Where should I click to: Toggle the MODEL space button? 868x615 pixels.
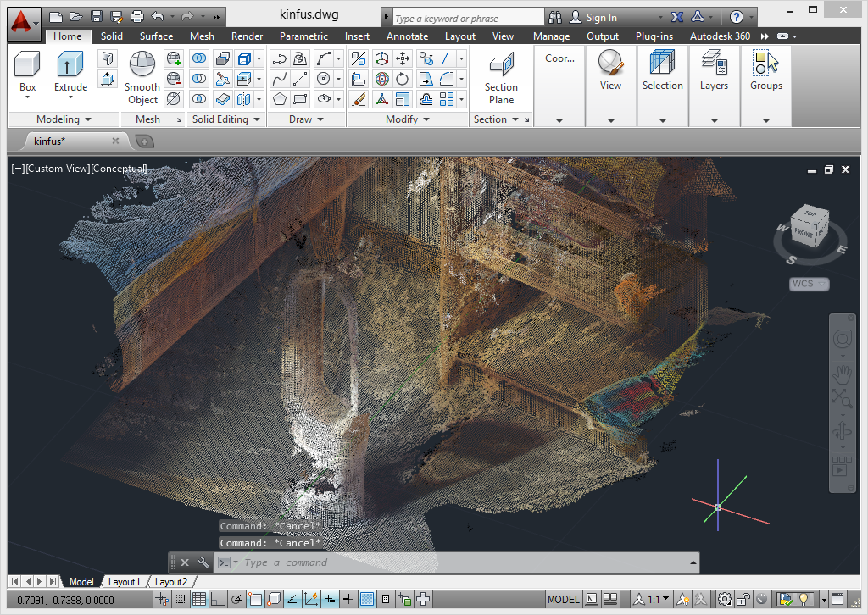tap(564, 600)
